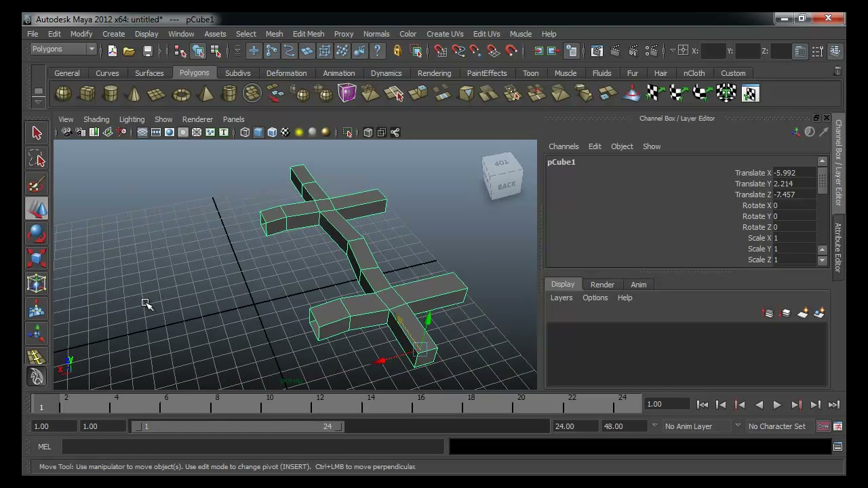
Task: Open the Polygons menu set dropdown
Action: coord(64,49)
